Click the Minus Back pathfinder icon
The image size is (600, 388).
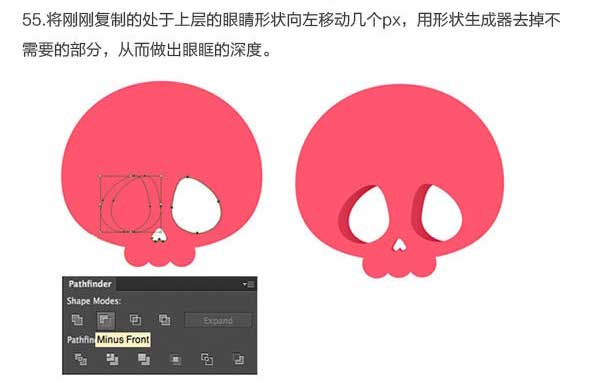point(238,359)
